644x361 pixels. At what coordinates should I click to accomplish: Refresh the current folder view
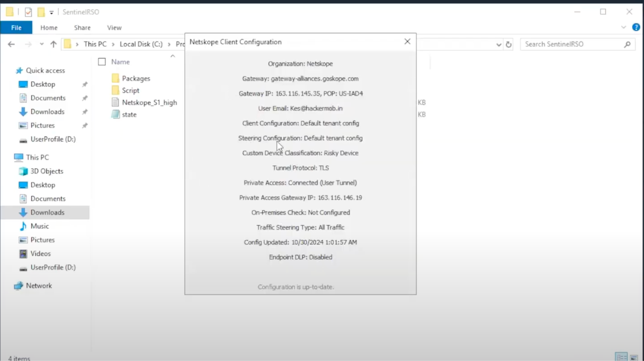coord(509,44)
